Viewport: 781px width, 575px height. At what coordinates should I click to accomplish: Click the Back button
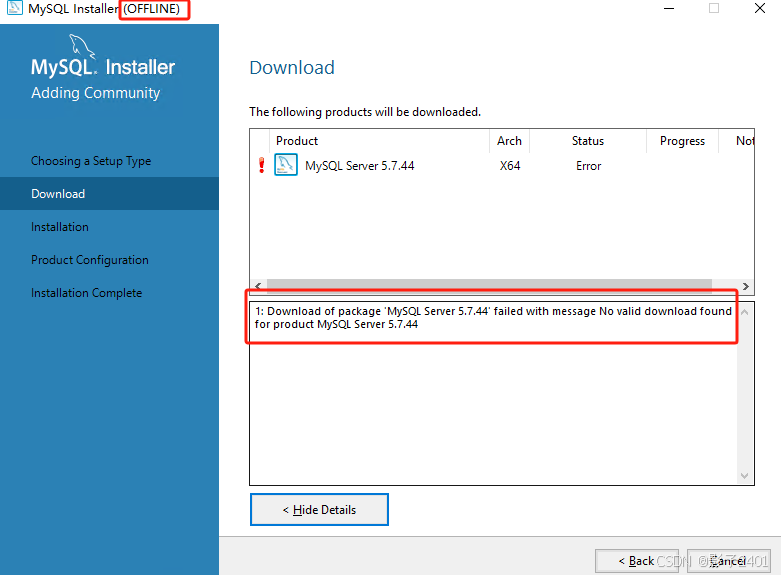pos(637,561)
